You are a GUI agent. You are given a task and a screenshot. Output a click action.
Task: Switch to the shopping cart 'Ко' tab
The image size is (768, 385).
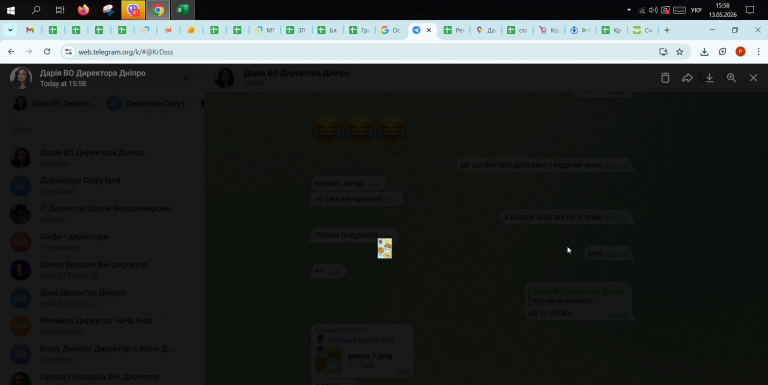[548, 30]
